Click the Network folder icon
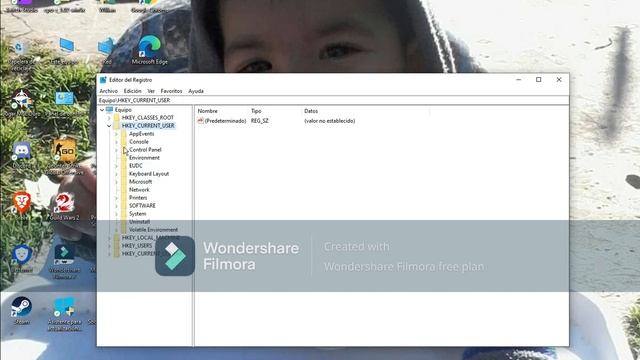 pos(124,190)
